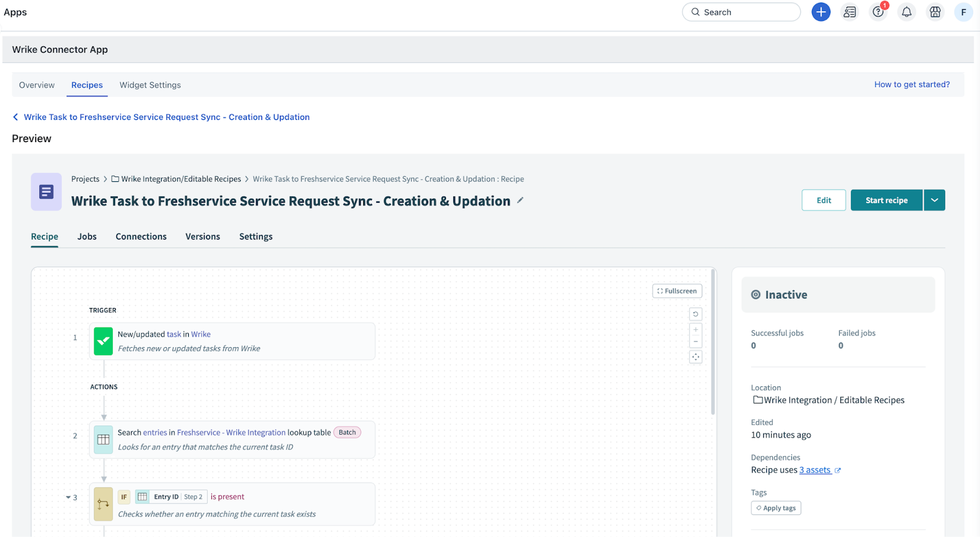The image size is (980, 537).
Task: Open the 3 assets dependencies link
Action: click(815, 470)
